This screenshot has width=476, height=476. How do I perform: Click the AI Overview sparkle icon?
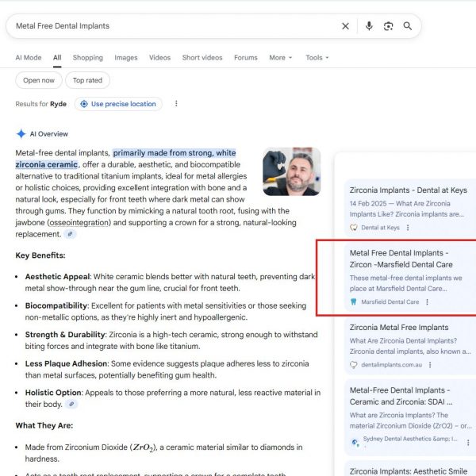click(21, 134)
